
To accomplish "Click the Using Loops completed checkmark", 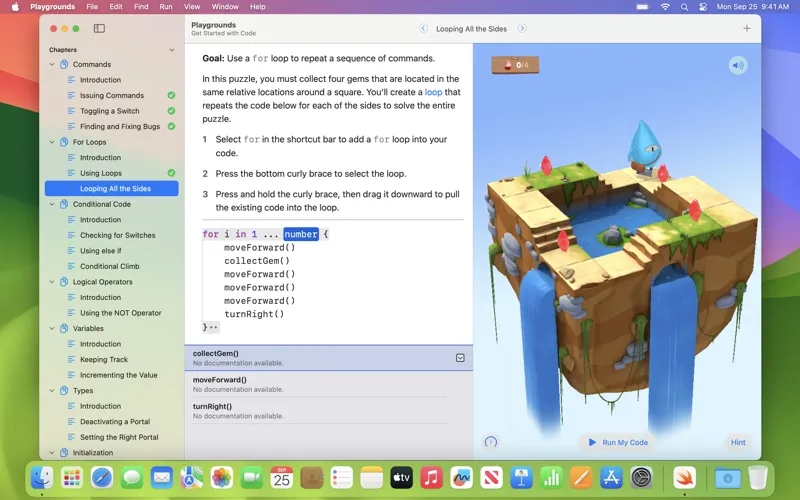I will pyautogui.click(x=171, y=173).
